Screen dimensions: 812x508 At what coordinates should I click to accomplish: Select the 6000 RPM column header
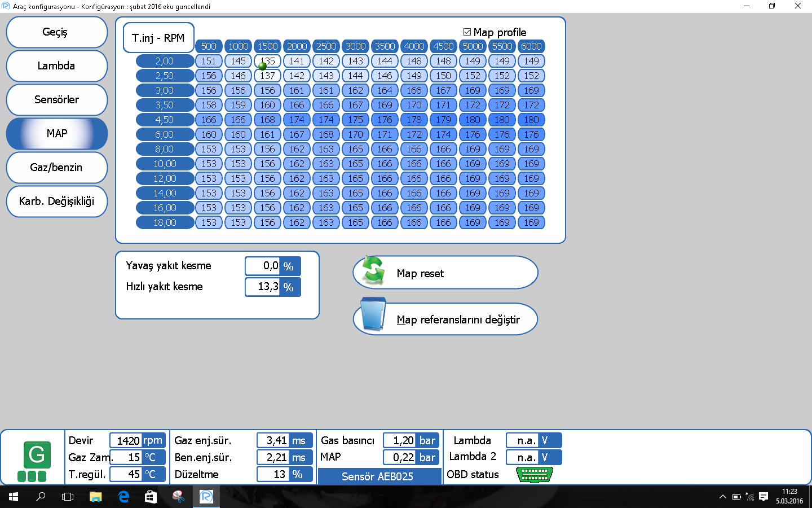[x=531, y=46]
